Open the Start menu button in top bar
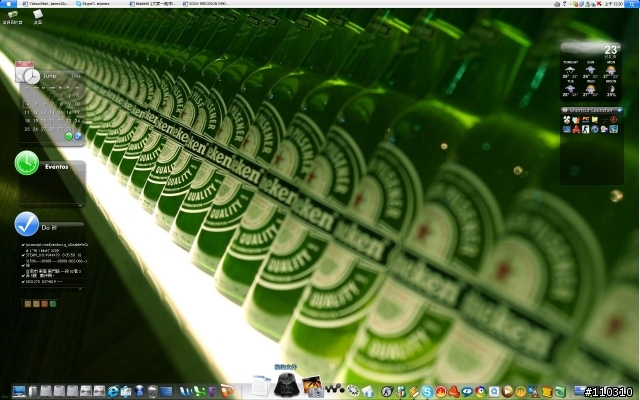The image size is (640, 400). [x=8, y=4]
